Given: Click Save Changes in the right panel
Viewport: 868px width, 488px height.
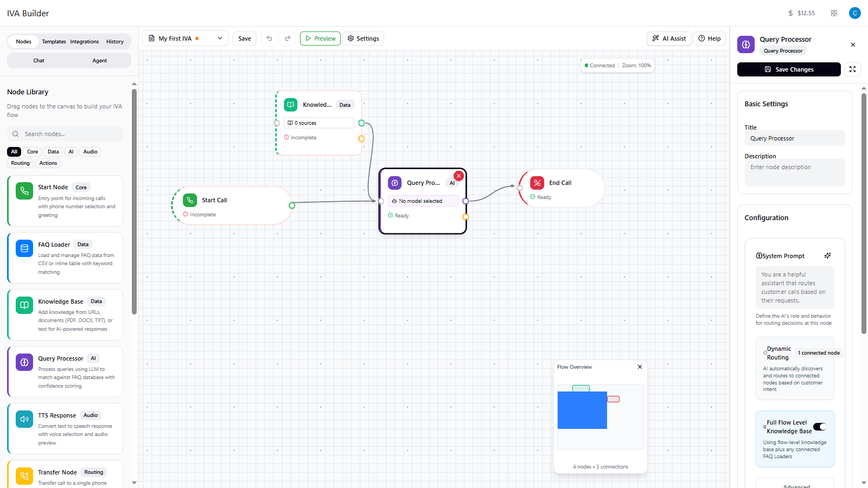Looking at the screenshot, I should [x=788, y=69].
